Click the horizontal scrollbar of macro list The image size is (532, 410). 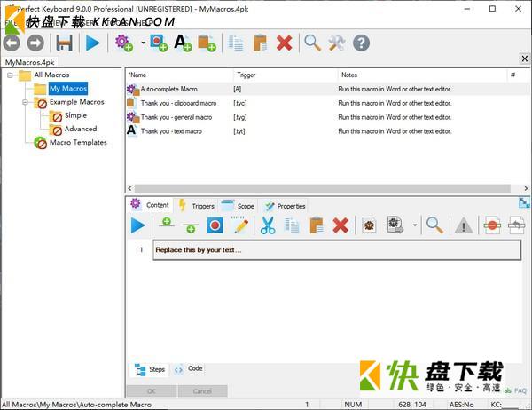coord(323,188)
